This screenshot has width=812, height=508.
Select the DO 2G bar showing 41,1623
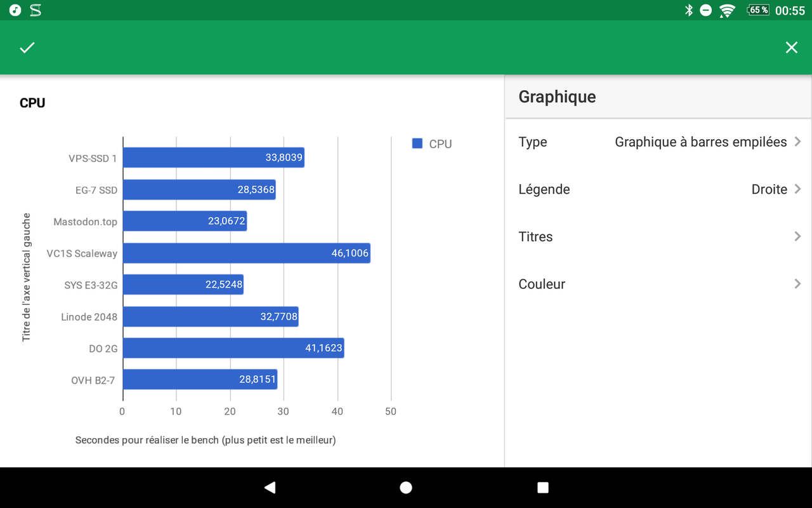click(x=233, y=348)
